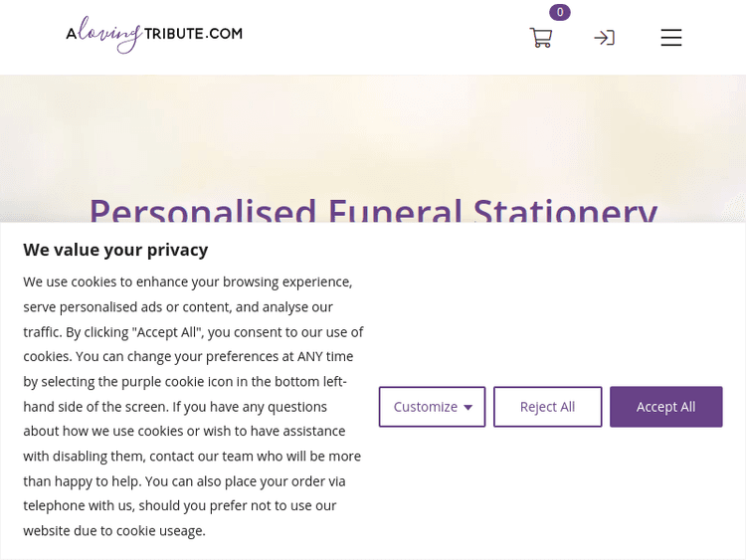Click the sign-in arrow icon

point(604,38)
